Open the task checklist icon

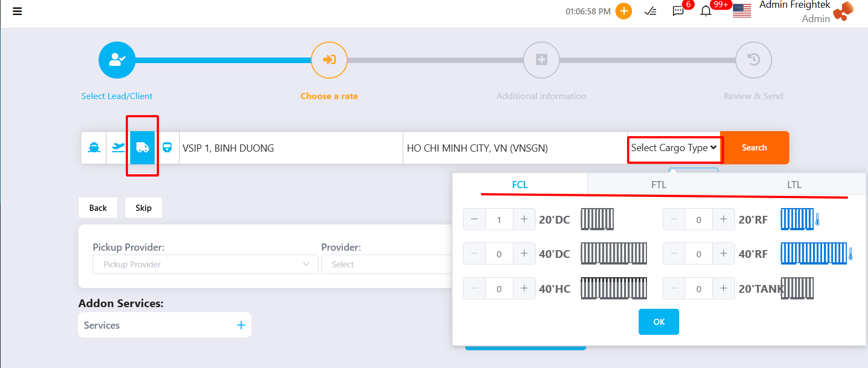click(651, 11)
